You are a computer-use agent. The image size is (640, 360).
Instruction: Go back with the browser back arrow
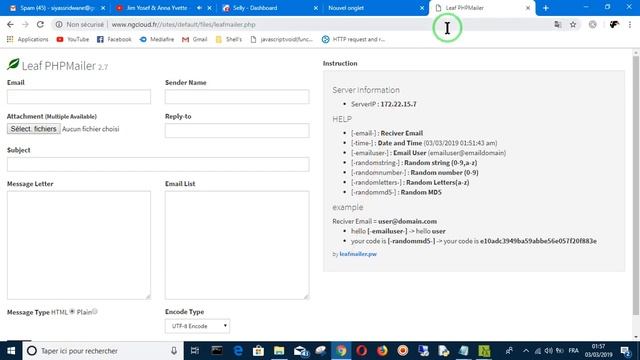[10, 24]
